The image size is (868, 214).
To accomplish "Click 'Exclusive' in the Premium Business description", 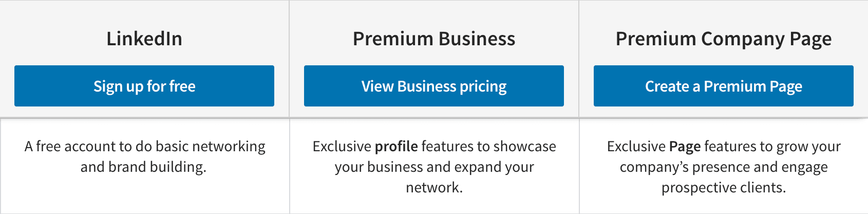I will click(x=342, y=147).
